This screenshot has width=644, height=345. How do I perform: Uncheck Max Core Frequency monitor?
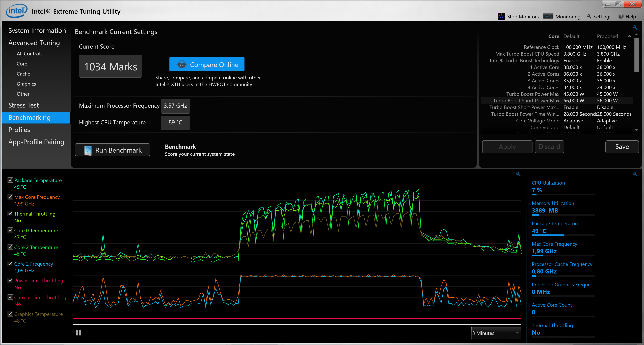click(x=10, y=197)
